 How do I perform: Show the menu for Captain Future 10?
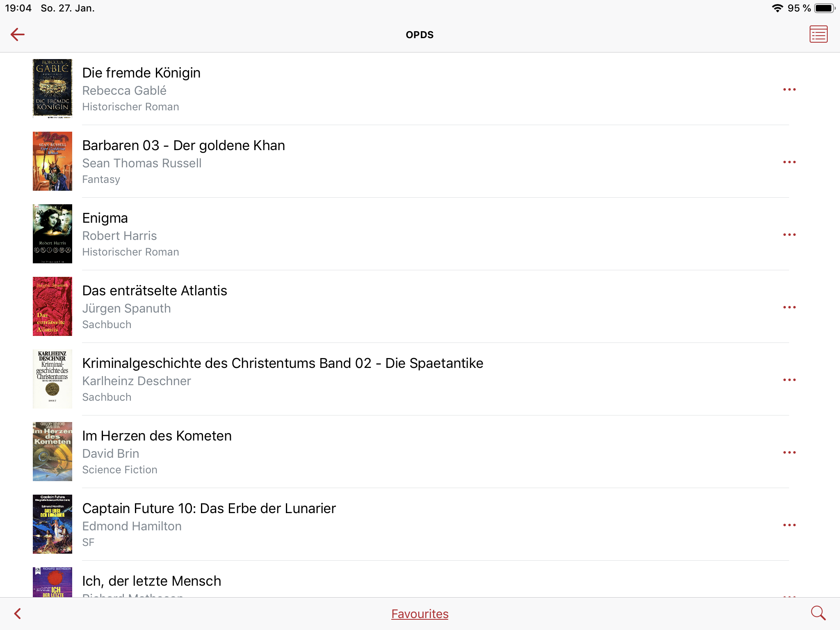[x=789, y=525]
